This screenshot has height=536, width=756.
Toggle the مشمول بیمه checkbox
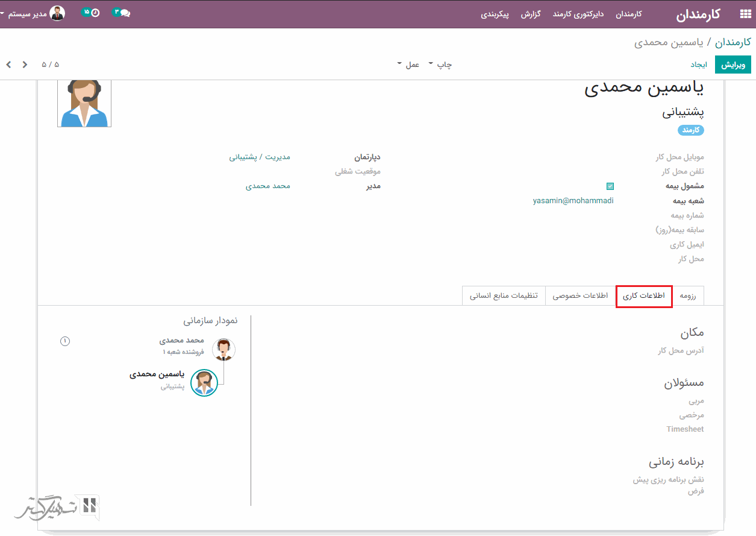(610, 186)
